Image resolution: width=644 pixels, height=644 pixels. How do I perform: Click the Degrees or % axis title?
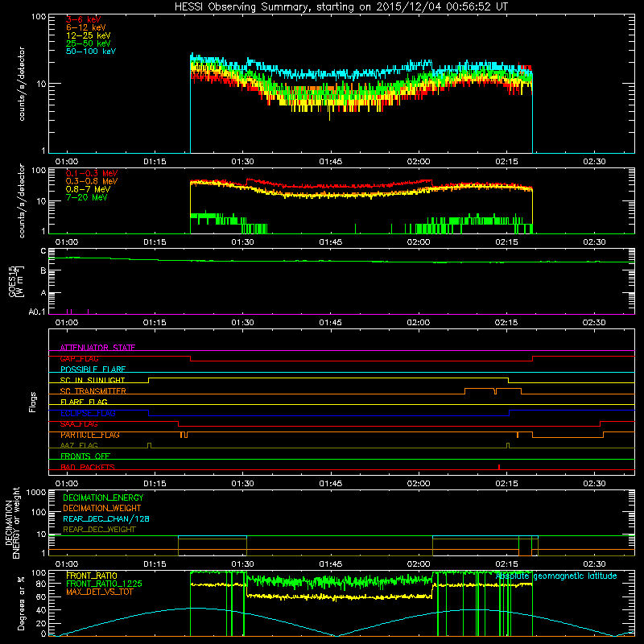tap(22, 603)
